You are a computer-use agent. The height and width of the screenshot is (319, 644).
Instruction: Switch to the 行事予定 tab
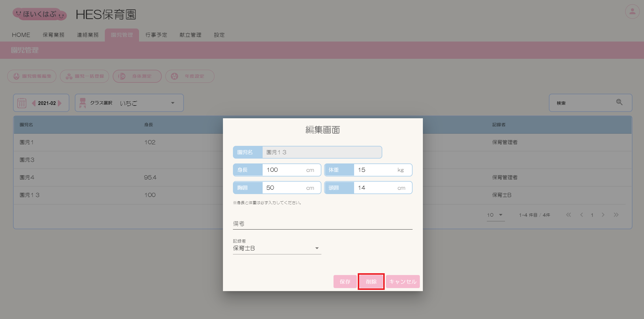coord(156,35)
